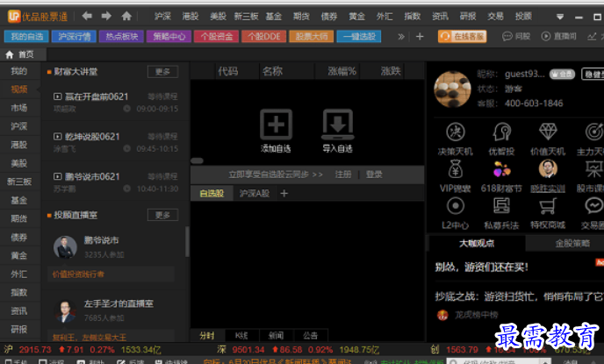The image size is (604, 364).
Task: Open 决策天机 icon
Action: tap(456, 132)
